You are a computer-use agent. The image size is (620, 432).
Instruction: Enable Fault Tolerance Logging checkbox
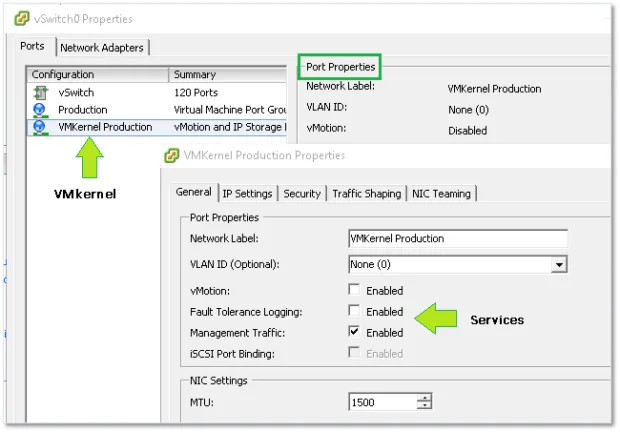[x=354, y=310]
